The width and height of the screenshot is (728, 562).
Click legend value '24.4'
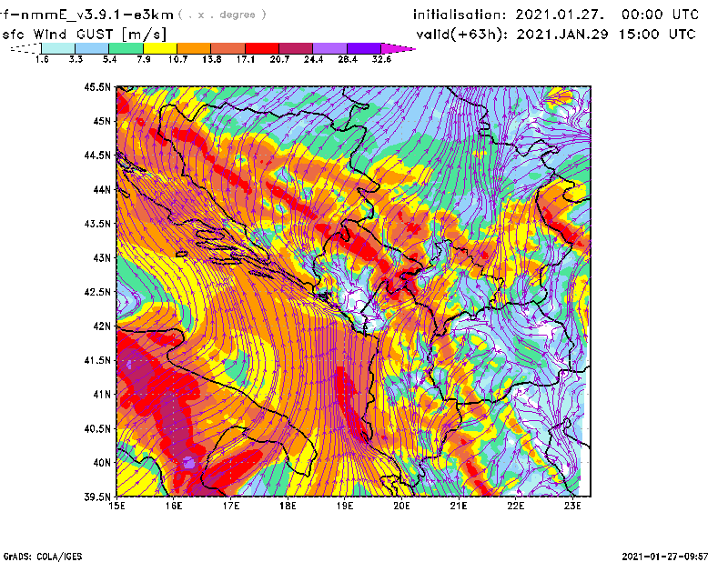point(313,59)
